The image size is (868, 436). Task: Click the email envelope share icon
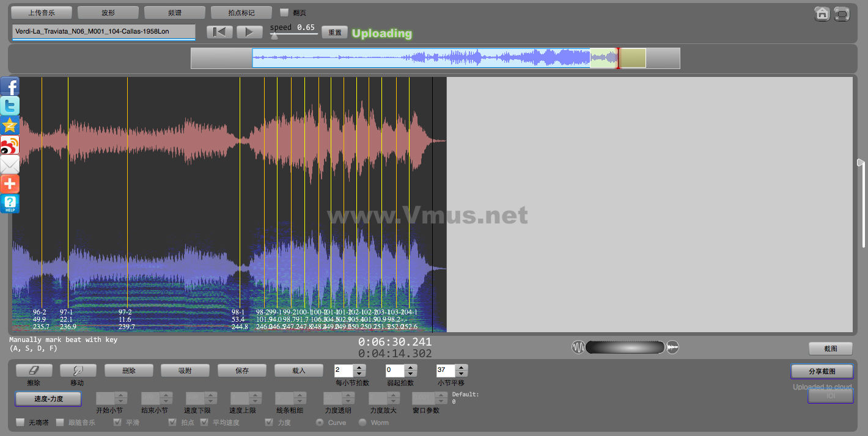point(10,164)
